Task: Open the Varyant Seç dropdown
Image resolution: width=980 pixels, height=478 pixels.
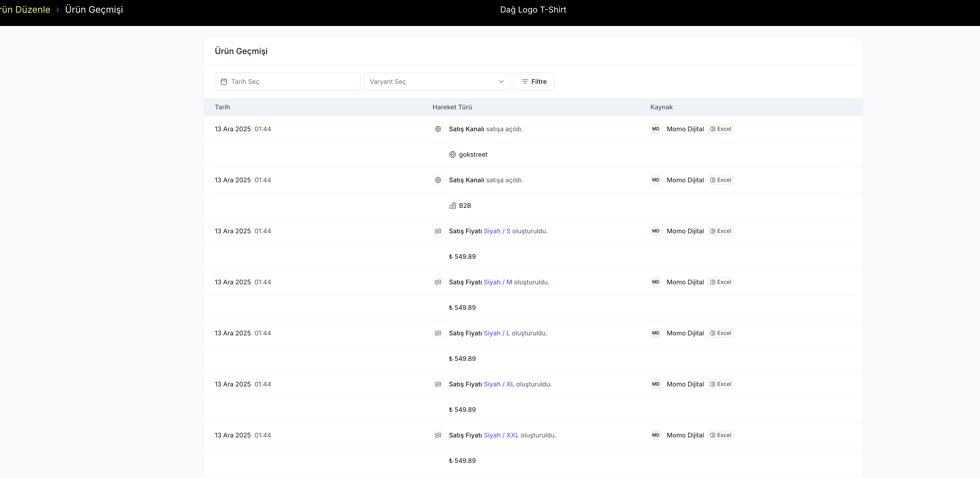Action: click(437, 81)
